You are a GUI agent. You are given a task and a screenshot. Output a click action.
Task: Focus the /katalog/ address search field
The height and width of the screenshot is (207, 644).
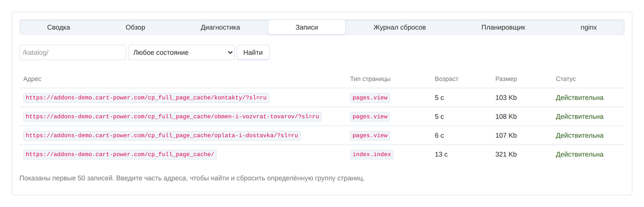click(72, 53)
